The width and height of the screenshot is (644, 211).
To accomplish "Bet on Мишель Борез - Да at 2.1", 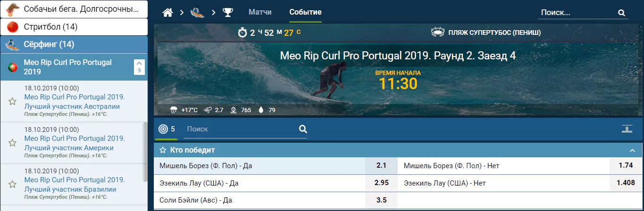I will [x=381, y=166].
